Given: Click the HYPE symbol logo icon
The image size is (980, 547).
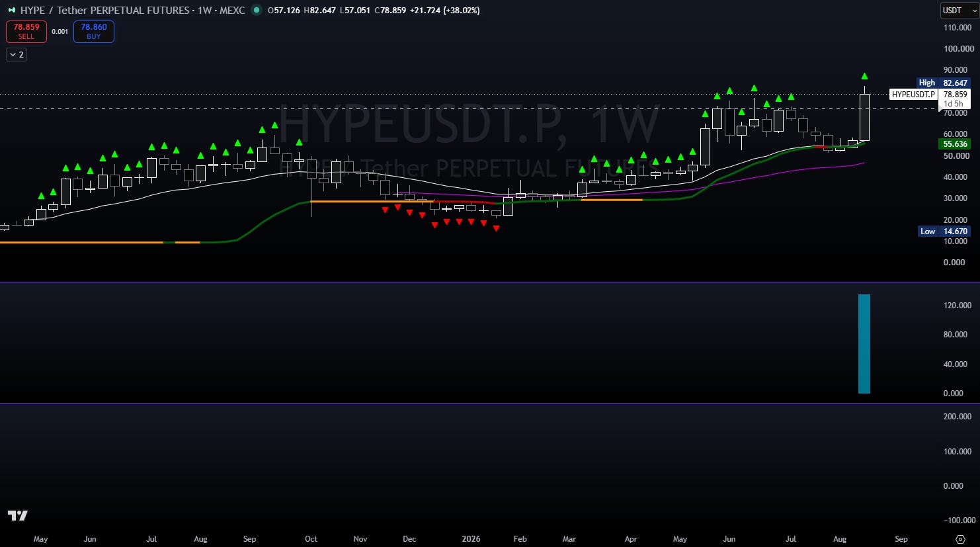Looking at the screenshot, I should 11,11.
